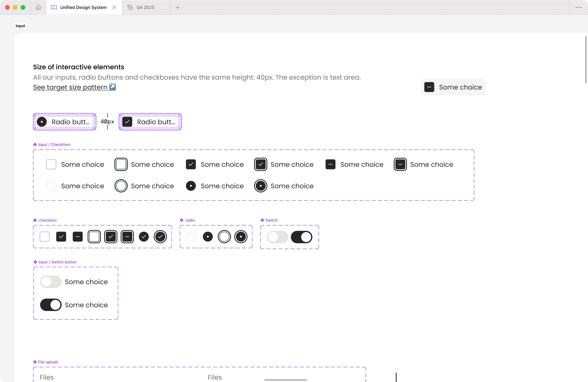Viewport: 588px width, 382px height.
Task: Enable the first unchecked Some choice checkbox
Action: [51, 164]
